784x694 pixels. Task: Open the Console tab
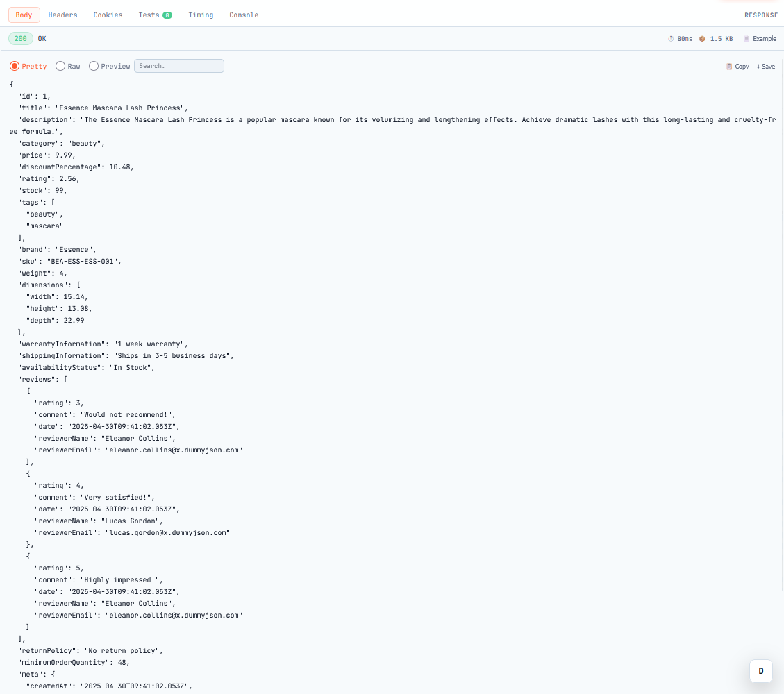point(244,15)
